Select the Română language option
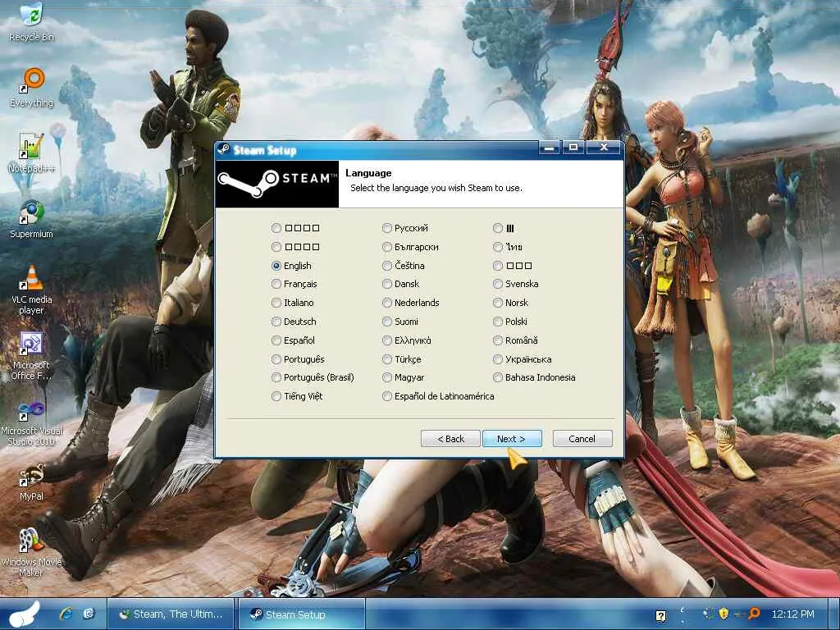The image size is (840, 630). (515, 340)
